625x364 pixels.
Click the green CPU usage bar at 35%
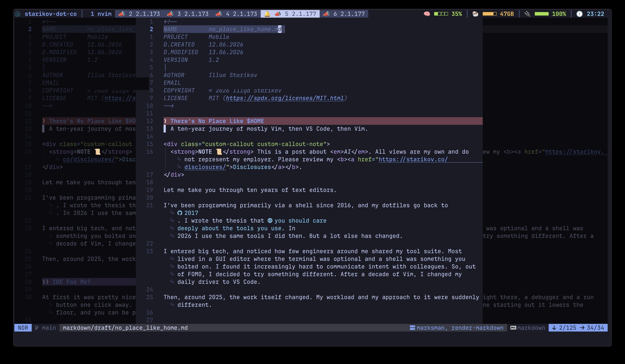pos(441,14)
